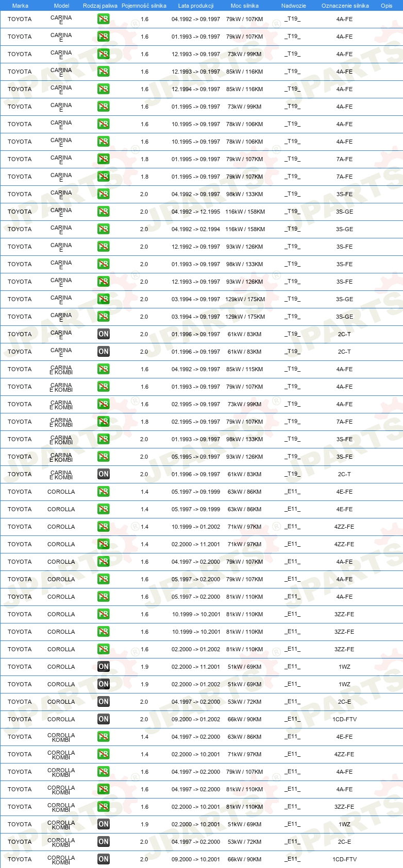
Task: Click petrol icon for Corolla 02.2000->11.2001 4ZZ-FE row
Action: [104, 544]
